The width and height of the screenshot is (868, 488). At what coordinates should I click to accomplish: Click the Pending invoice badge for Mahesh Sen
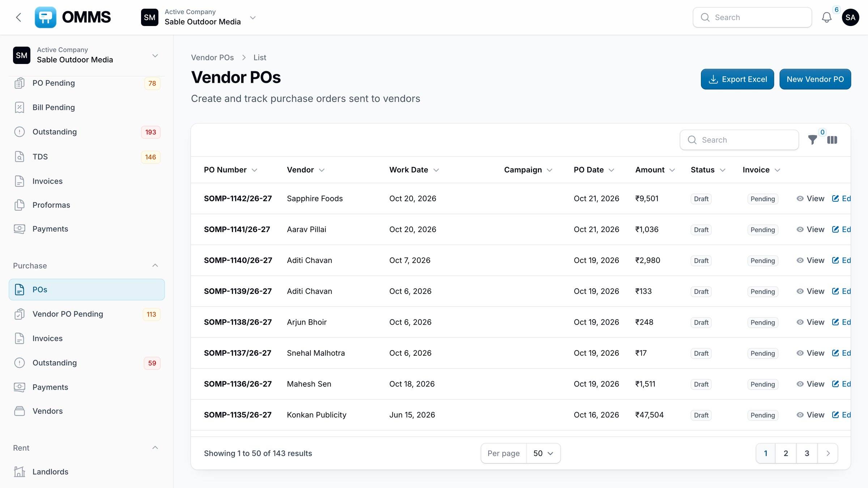pyautogui.click(x=762, y=384)
